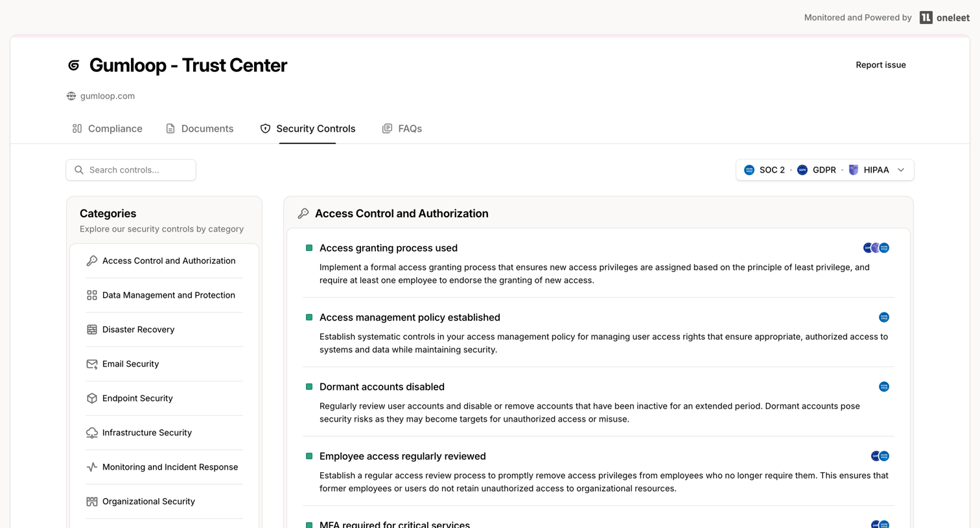This screenshot has width=980, height=528.
Task: Switch to the Compliance tab
Action: point(107,128)
